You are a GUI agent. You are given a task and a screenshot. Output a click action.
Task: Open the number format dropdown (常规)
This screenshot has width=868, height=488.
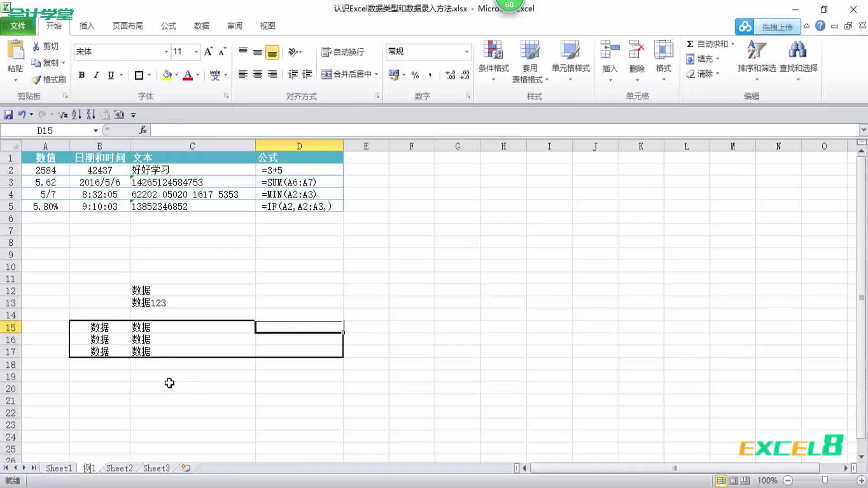[467, 52]
